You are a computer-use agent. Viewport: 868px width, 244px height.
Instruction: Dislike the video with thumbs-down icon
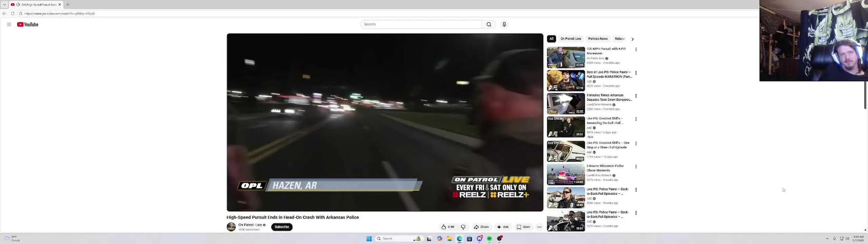point(463,227)
